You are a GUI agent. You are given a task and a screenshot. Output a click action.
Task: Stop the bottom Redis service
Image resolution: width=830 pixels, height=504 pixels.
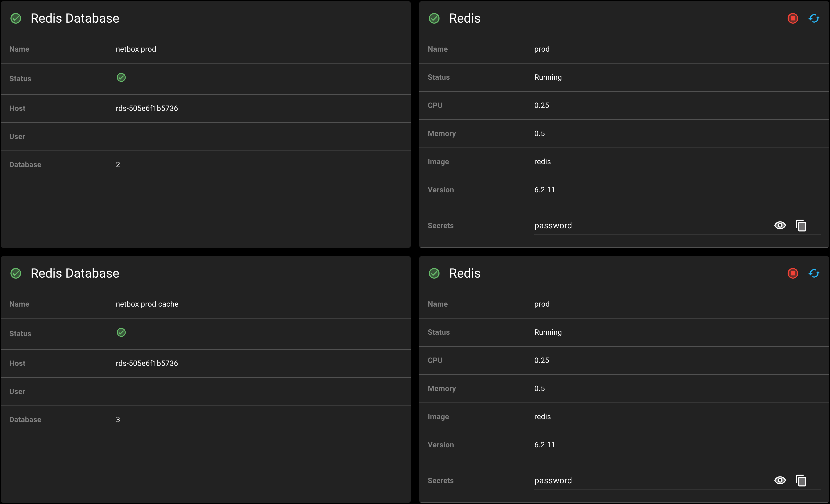click(793, 273)
